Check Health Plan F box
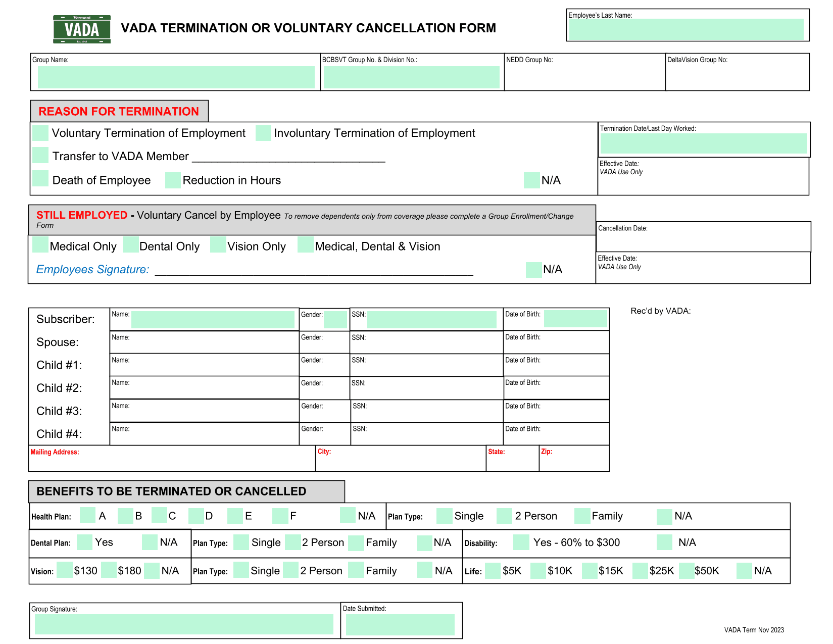 [280, 516]
